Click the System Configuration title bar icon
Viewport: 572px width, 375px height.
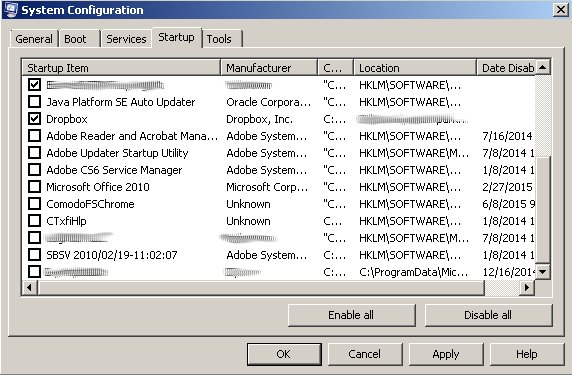tap(10, 9)
